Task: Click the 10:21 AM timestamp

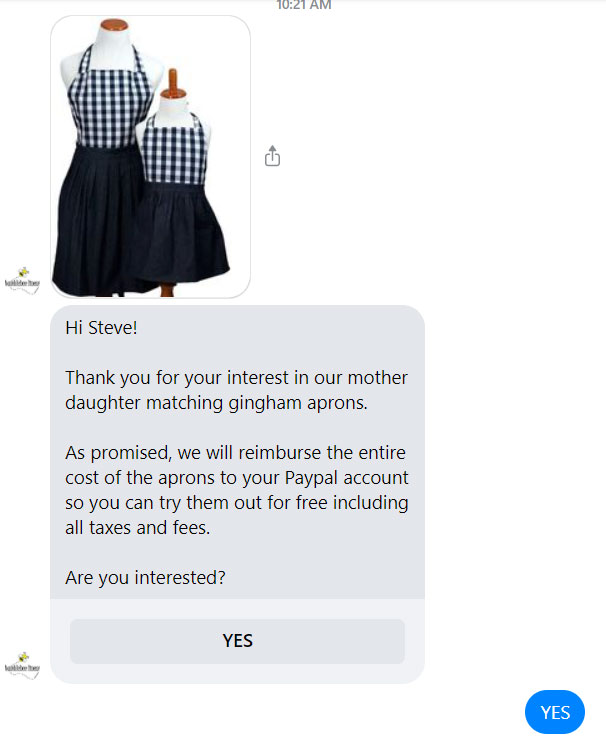Action: [x=304, y=5]
